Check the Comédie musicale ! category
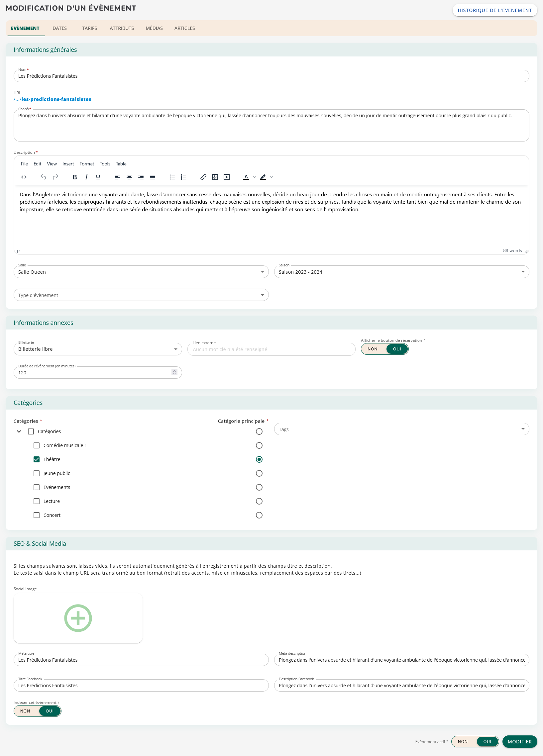543x756 pixels. pyautogui.click(x=37, y=445)
